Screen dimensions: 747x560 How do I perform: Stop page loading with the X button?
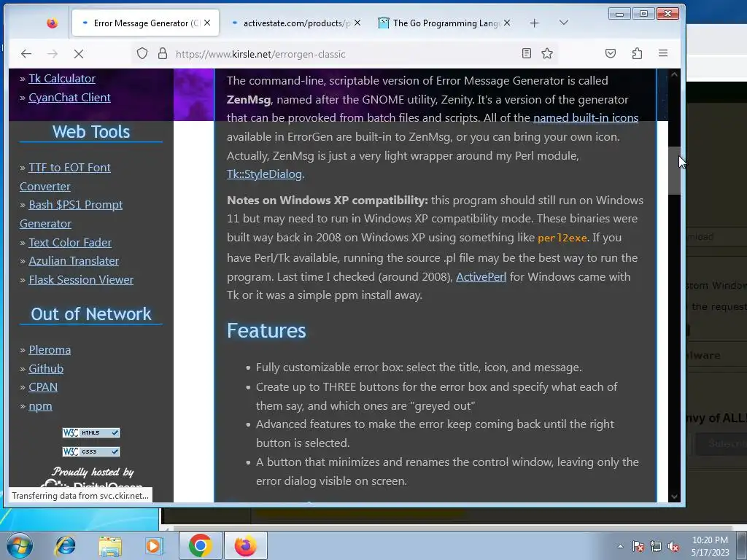point(79,54)
